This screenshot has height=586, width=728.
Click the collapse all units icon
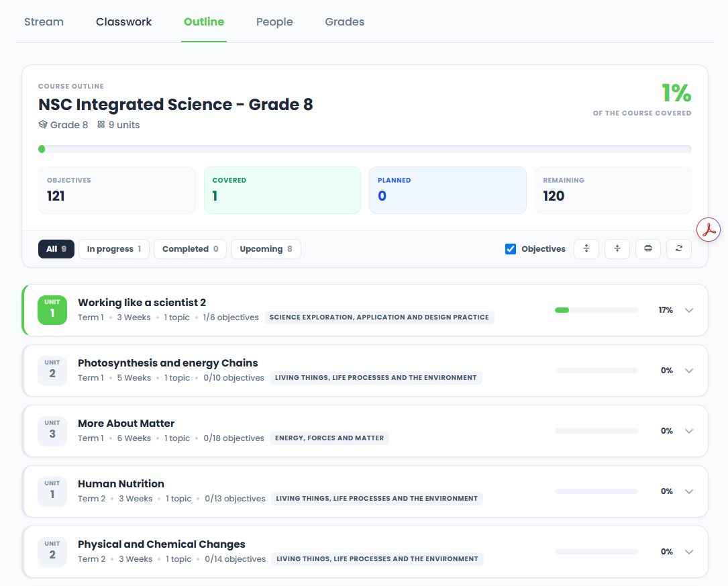pyautogui.click(x=617, y=249)
